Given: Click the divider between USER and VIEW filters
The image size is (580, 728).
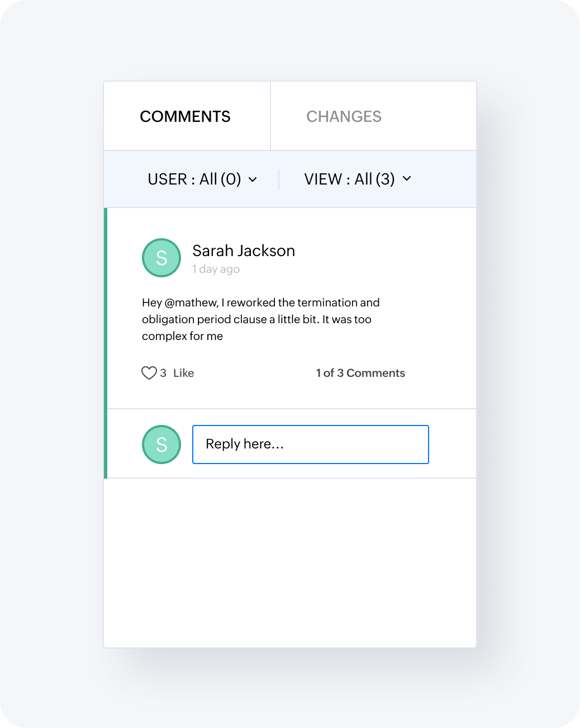Looking at the screenshot, I should tap(278, 179).
